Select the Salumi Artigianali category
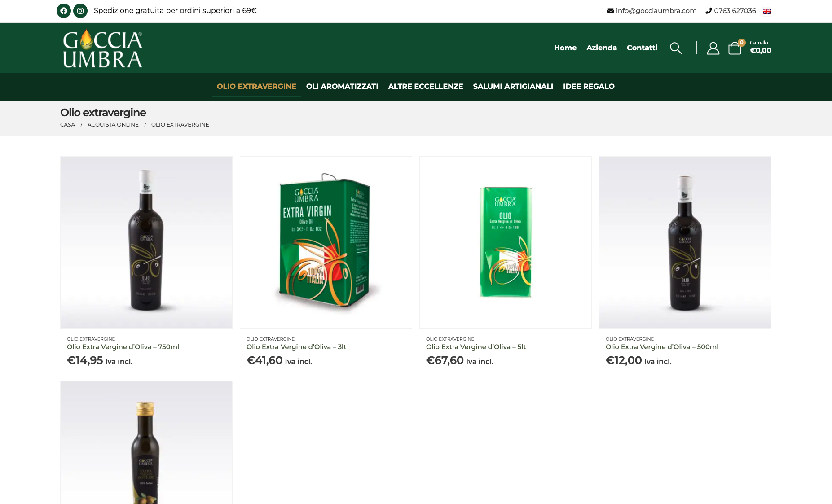 click(513, 86)
